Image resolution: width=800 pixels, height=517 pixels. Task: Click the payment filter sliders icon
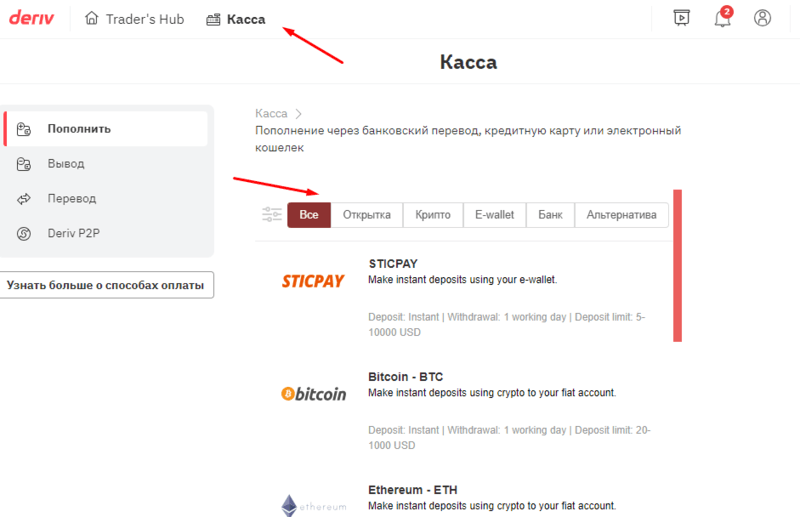(272, 214)
